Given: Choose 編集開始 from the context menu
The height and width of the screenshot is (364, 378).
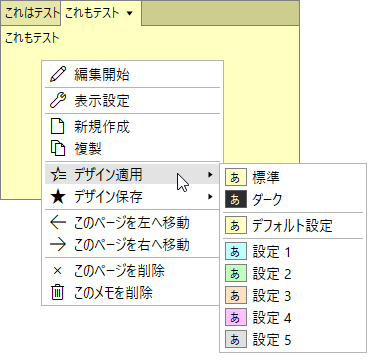Looking at the screenshot, I should coord(132,74).
